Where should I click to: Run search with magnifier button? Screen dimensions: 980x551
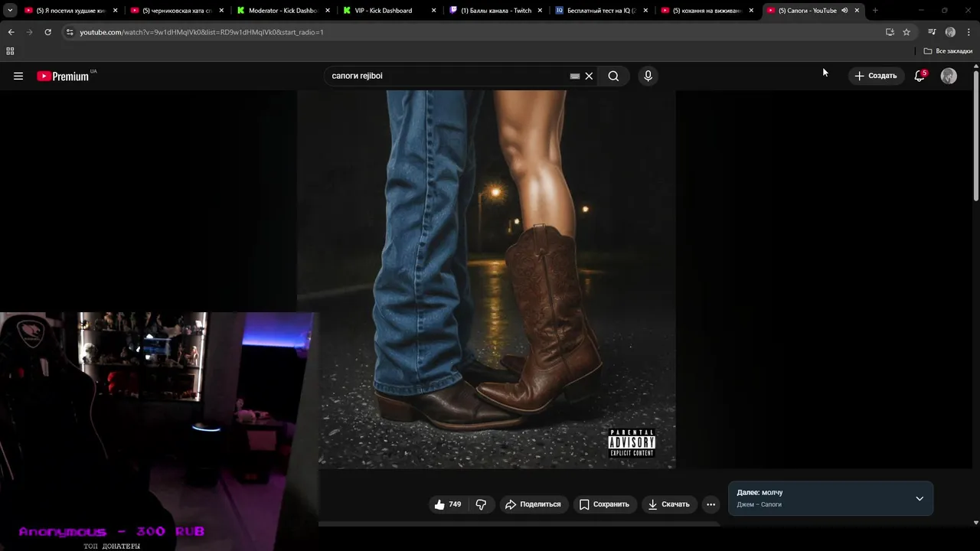click(613, 76)
